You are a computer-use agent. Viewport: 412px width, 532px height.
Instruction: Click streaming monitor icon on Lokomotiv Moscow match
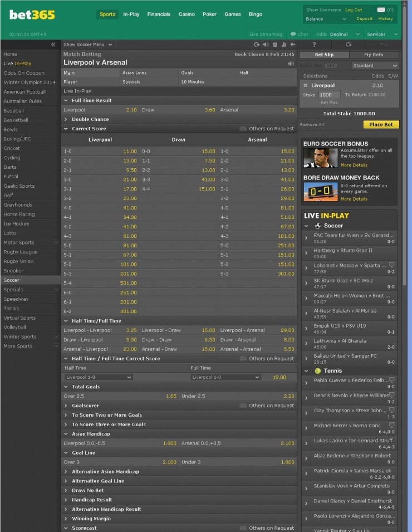(391, 265)
